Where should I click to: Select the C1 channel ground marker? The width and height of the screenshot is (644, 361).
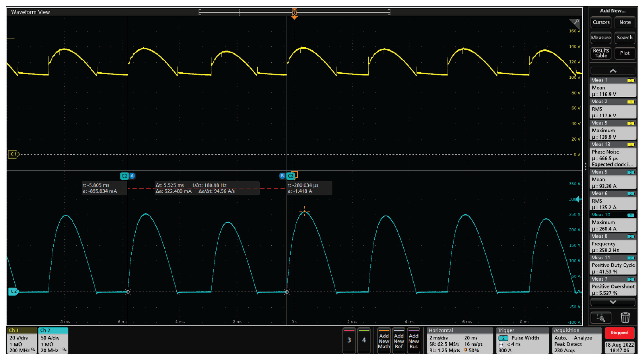(x=14, y=154)
